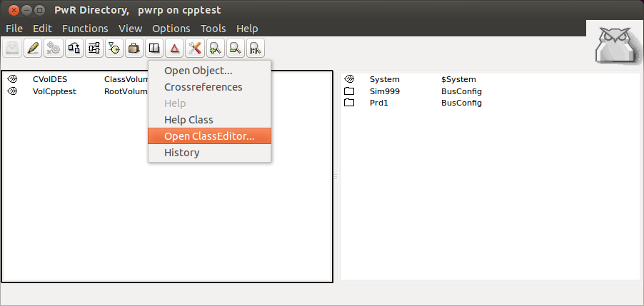Click the $System class text
The height and width of the screenshot is (306, 644).
458,79
